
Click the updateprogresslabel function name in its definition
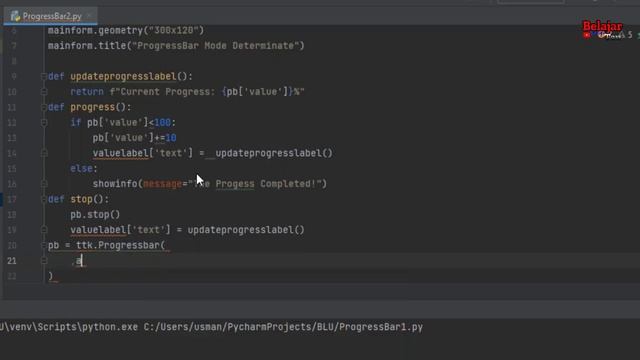click(123, 76)
